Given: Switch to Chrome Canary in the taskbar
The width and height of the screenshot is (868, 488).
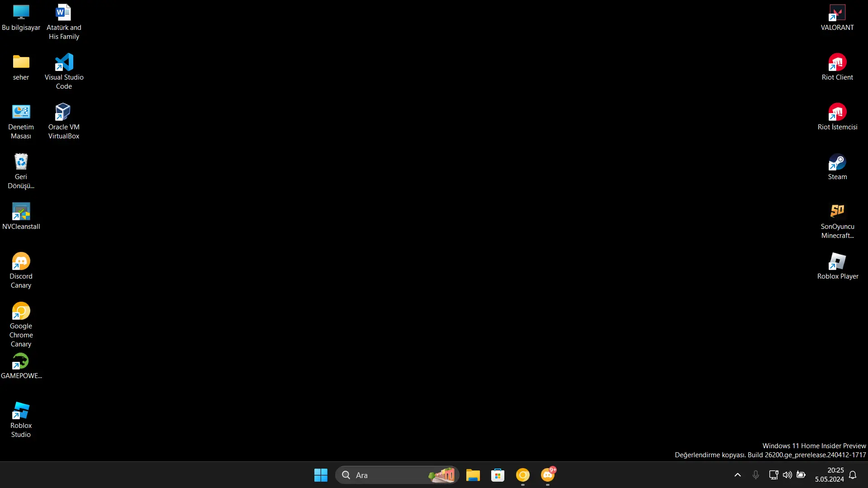Looking at the screenshot, I should click(522, 475).
